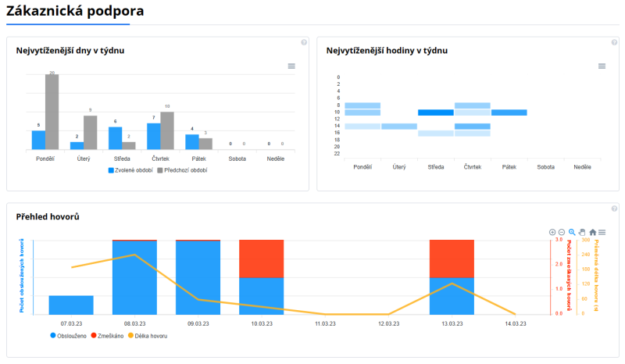
Task: Open help icon for Přehled hovorů panel
Action: point(614,209)
